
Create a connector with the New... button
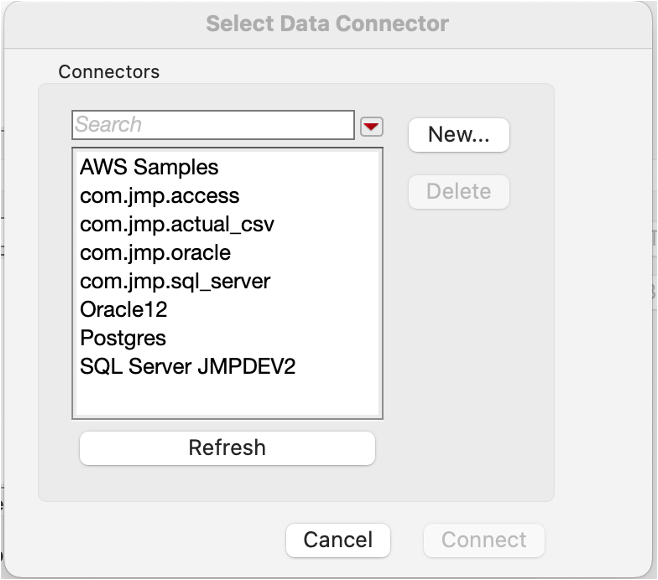coord(459,135)
